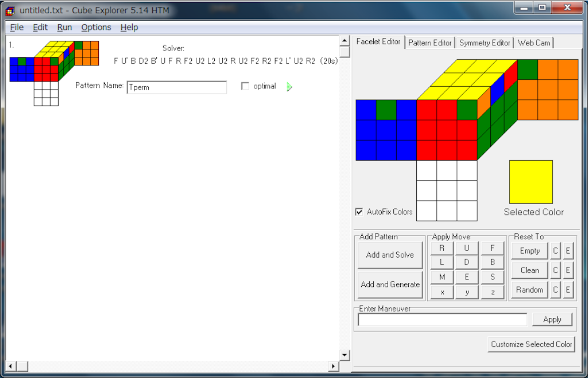Pick the red center facelet of the front face

447,130
